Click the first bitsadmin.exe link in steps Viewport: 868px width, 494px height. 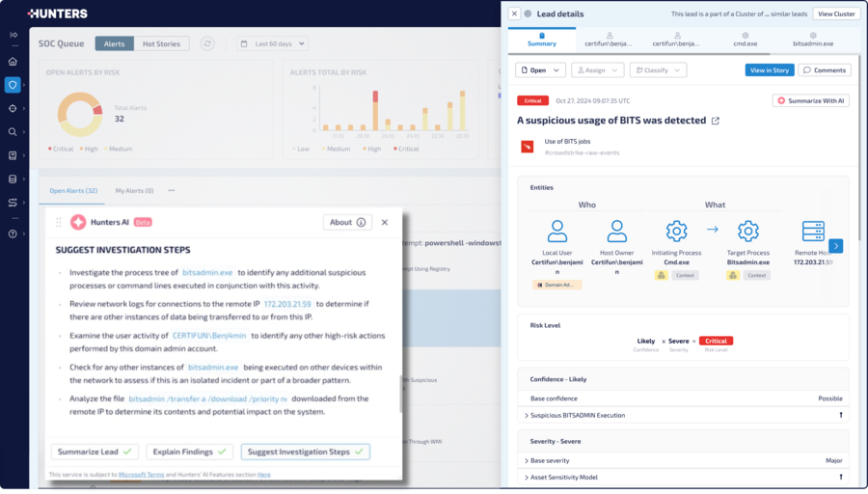(x=207, y=272)
